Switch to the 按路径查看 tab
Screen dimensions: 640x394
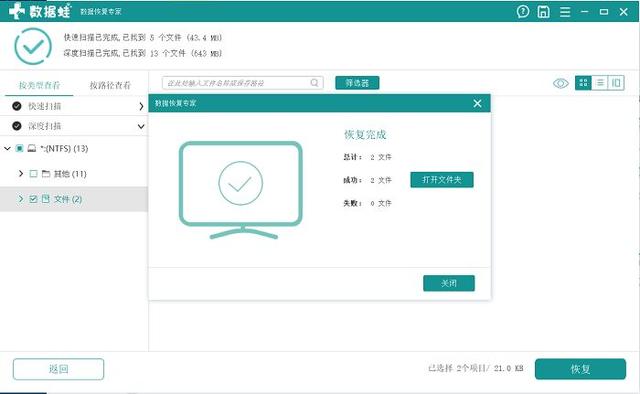pyautogui.click(x=110, y=85)
